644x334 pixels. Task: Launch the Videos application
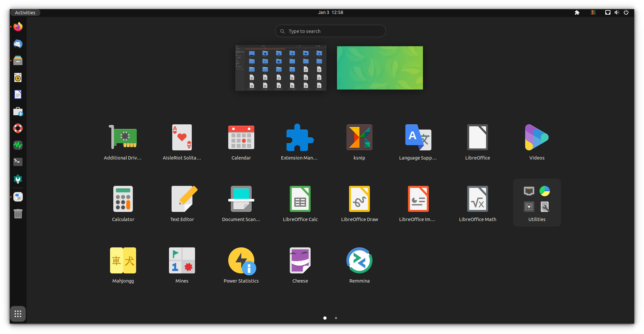pos(537,137)
